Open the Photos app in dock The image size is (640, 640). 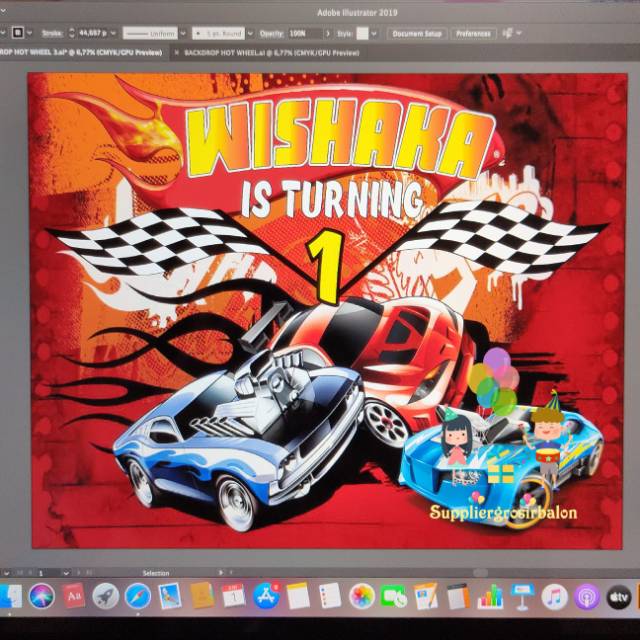tap(362, 597)
